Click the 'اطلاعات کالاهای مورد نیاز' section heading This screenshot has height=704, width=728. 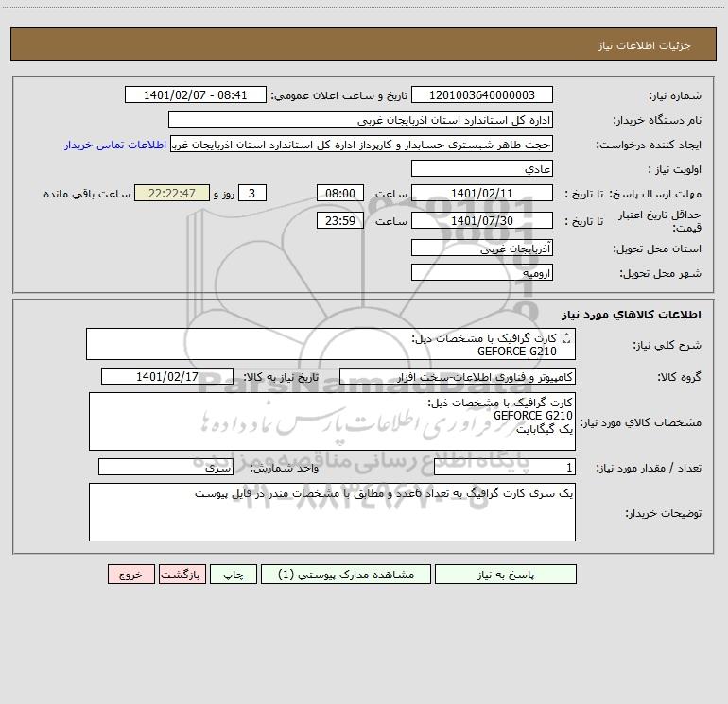pos(632,315)
